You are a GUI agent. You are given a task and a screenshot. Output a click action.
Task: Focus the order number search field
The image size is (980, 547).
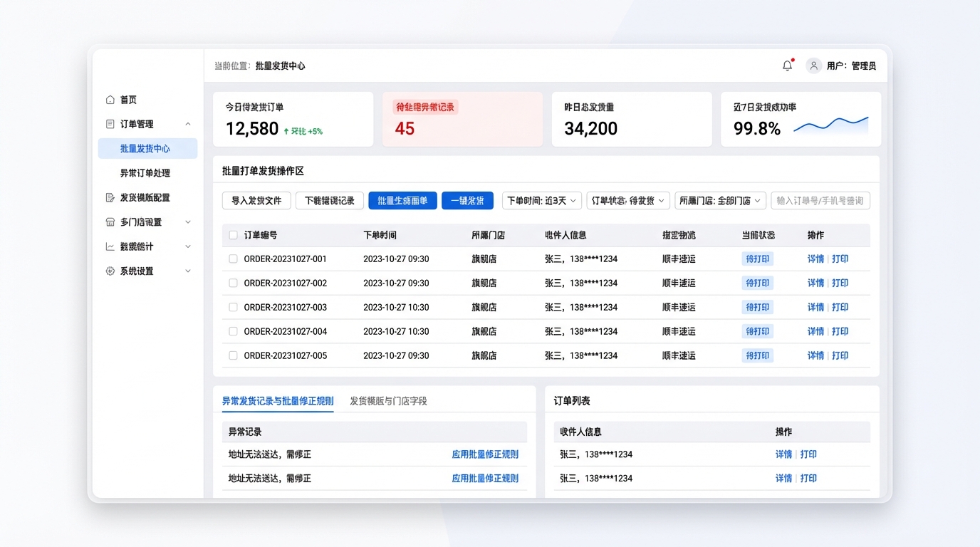tap(820, 201)
